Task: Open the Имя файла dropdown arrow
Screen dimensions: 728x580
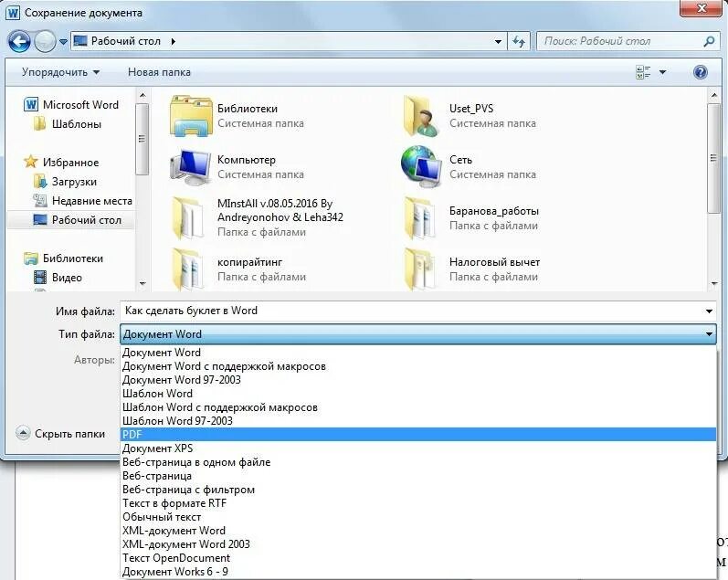Action: [x=709, y=311]
